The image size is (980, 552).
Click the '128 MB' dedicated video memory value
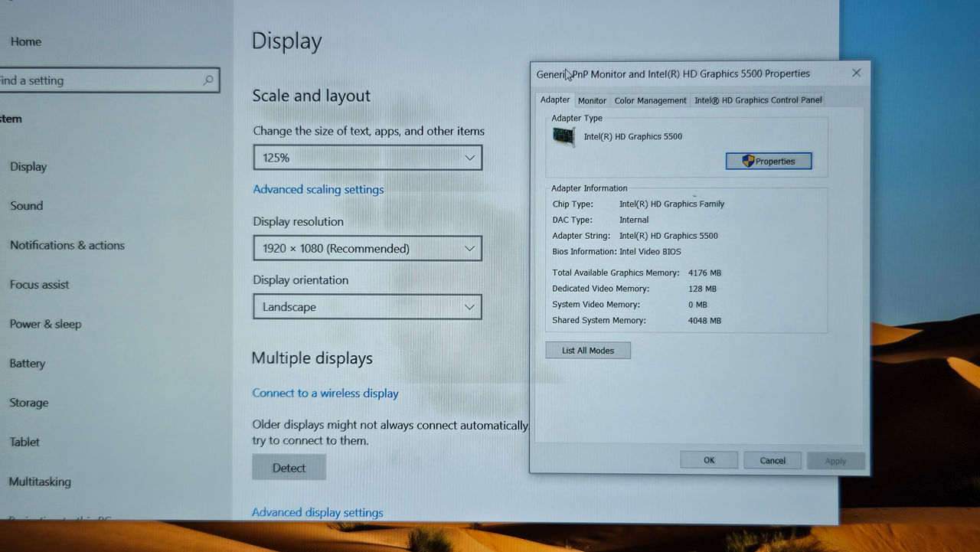coord(702,289)
